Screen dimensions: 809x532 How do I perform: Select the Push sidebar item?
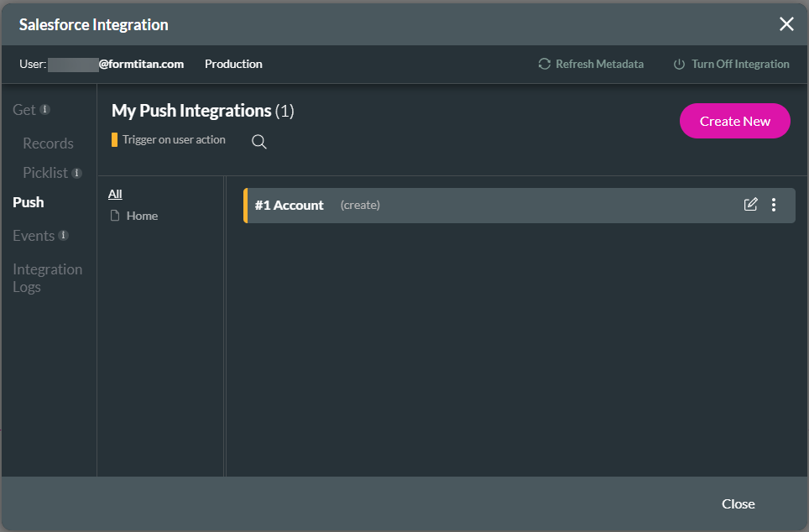click(x=28, y=201)
